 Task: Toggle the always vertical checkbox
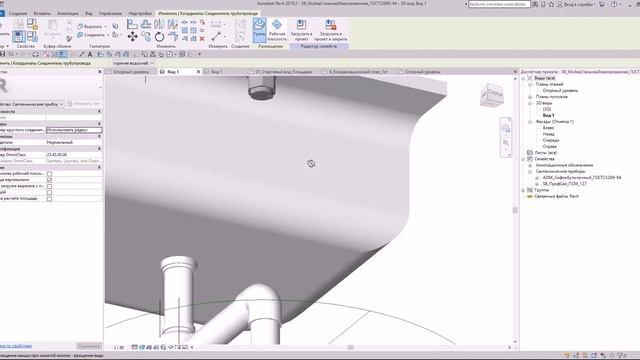point(49,180)
